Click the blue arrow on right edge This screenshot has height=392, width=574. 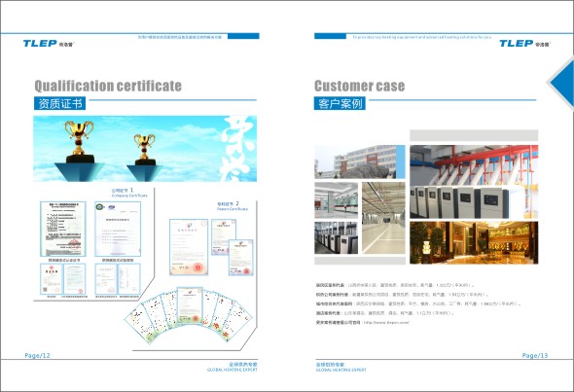click(x=562, y=83)
